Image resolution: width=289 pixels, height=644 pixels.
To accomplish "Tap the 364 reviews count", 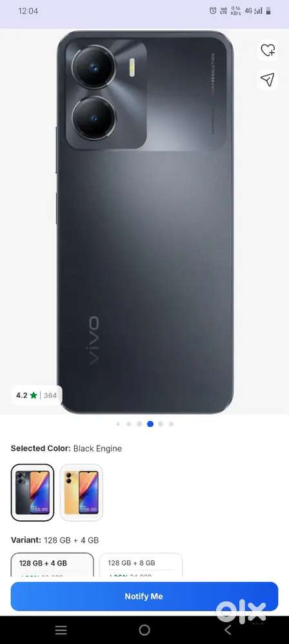I will [x=50, y=395].
